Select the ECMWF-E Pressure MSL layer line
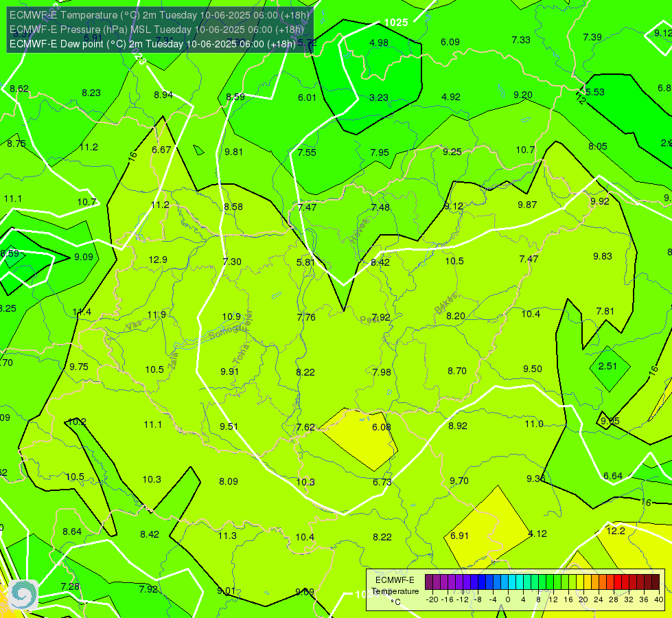 click(157, 30)
